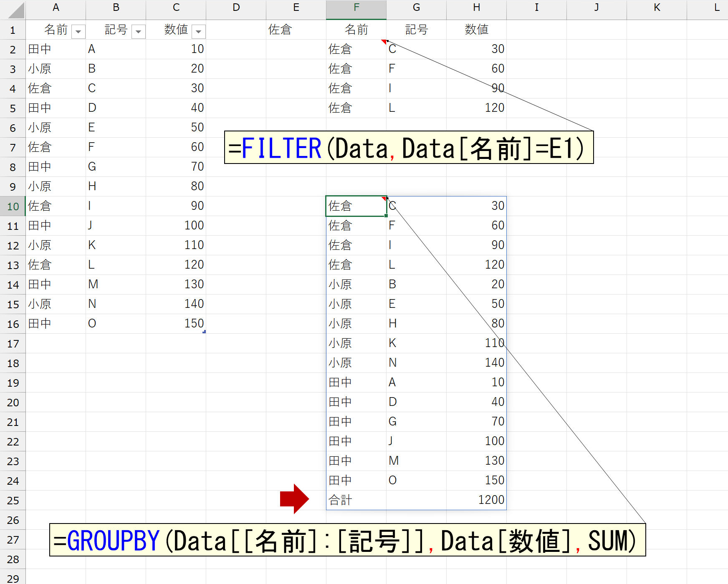Open the 名前 filter dropdown in column A
Image resolution: width=728 pixels, height=584 pixels.
tap(78, 32)
